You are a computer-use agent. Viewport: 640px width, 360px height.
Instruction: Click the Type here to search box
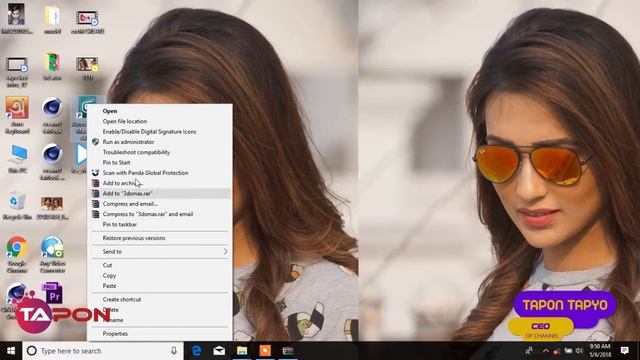(x=102, y=351)
